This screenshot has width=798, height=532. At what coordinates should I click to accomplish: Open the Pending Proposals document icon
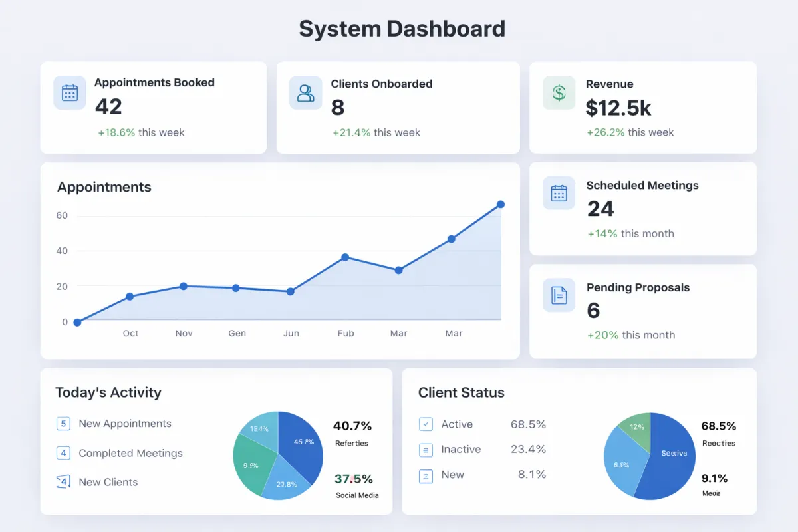pos(559,295)
